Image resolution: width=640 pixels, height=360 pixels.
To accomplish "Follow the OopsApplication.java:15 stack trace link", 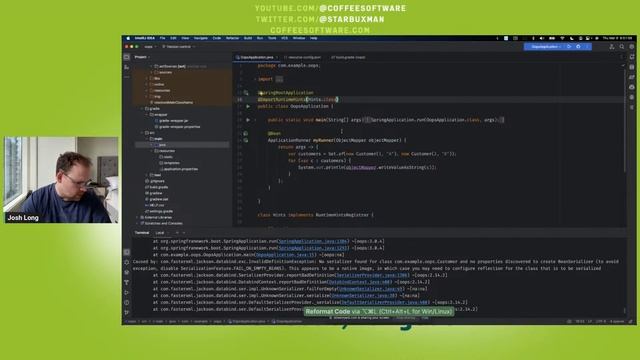I will coord(285,255).
